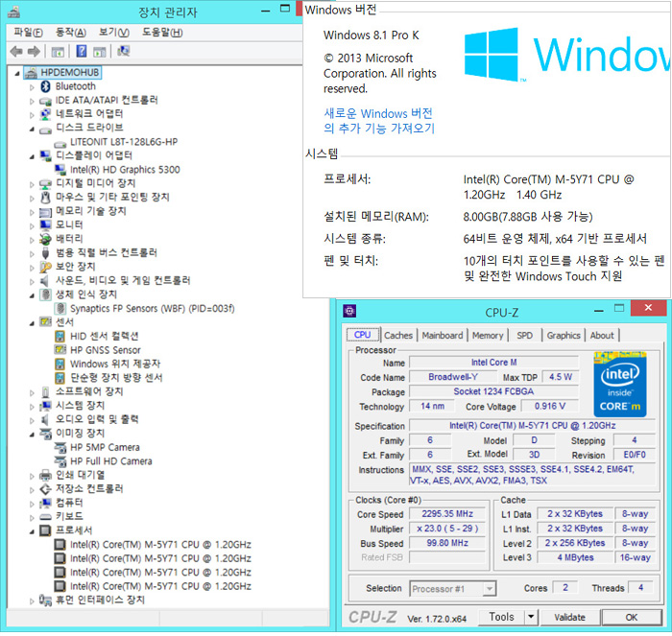Viewport: 672px width, 636px height.
Task: Switch to the Memory tab in CPU-Z
Action: point(488,336)
